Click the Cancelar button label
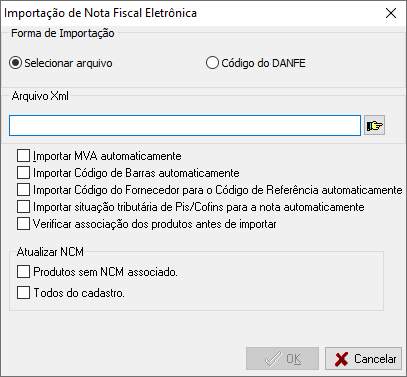Screen dimensions: 407x377 (x=375, y=359)
